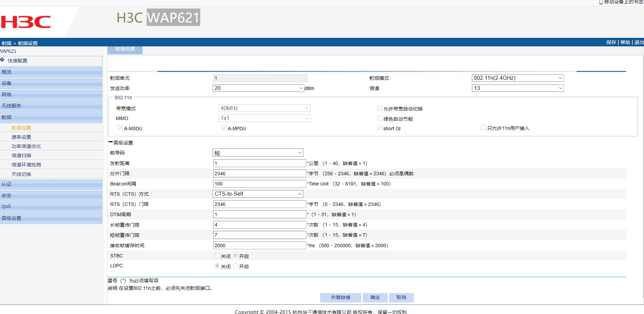Click the WAP621 device name in sidebar
The image size is (644, 314).
[8, 51]
